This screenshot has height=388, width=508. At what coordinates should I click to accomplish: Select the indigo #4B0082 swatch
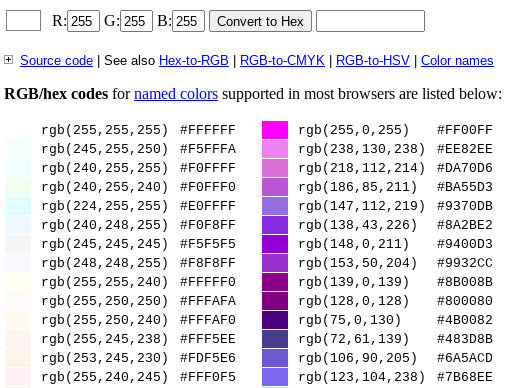[x=275, y=320]
